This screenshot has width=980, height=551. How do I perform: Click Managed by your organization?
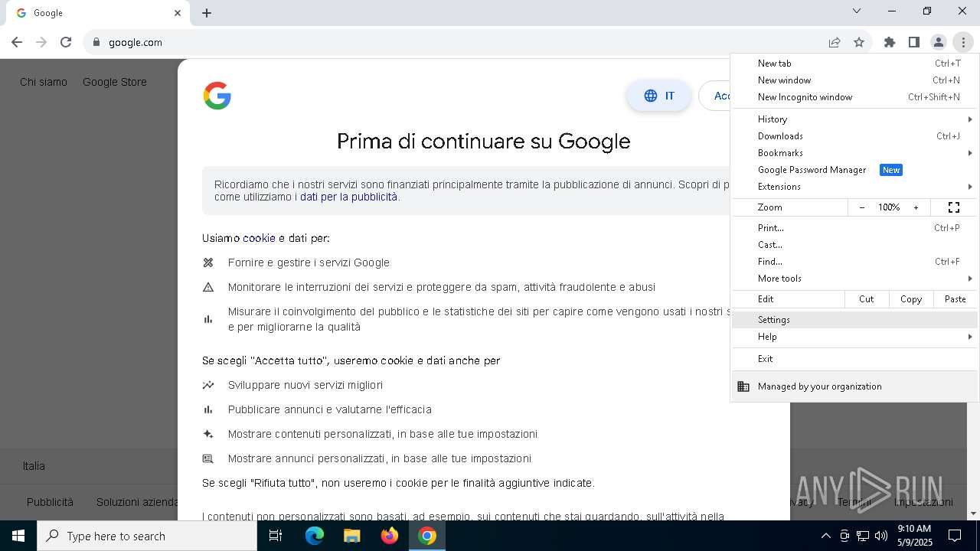tap(855, 386)
